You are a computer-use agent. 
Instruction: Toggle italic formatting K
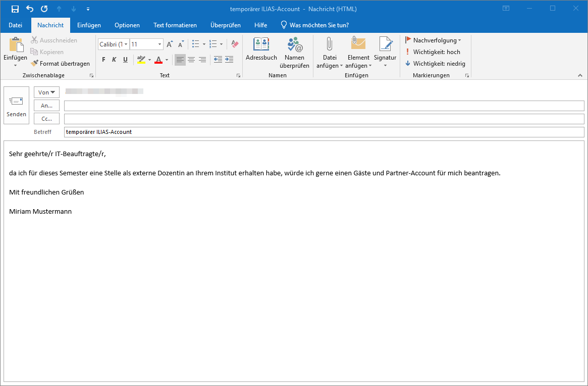pyautogui.click(x=114, y=60)
